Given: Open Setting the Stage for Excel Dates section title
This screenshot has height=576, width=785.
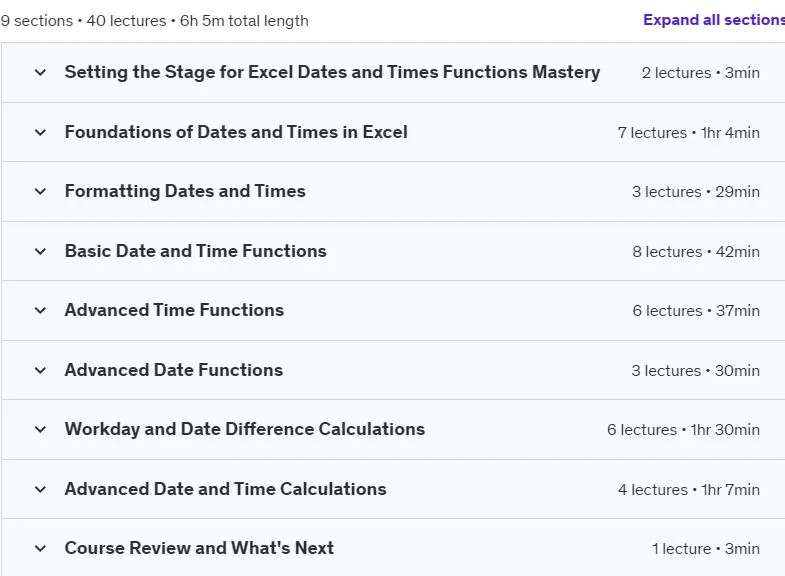Looking at the screenshot, I should 332,73.
